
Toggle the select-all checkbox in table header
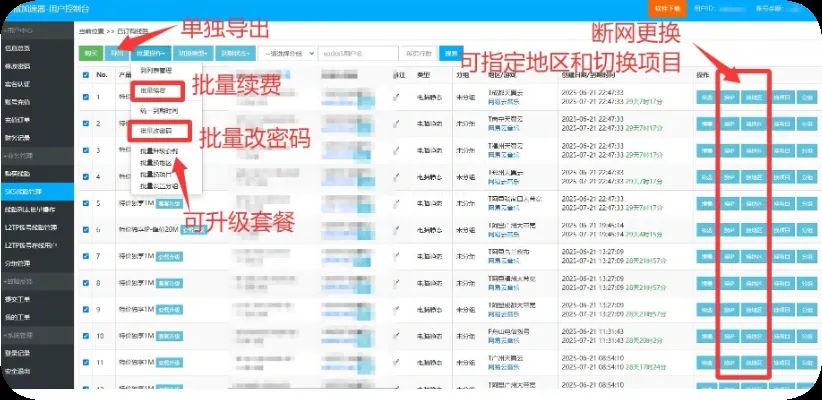tap(86, 74)
